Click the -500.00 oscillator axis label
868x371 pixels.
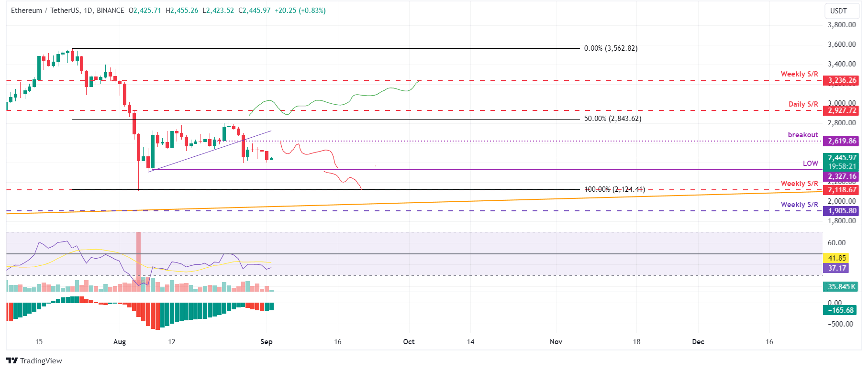point(840,324)
